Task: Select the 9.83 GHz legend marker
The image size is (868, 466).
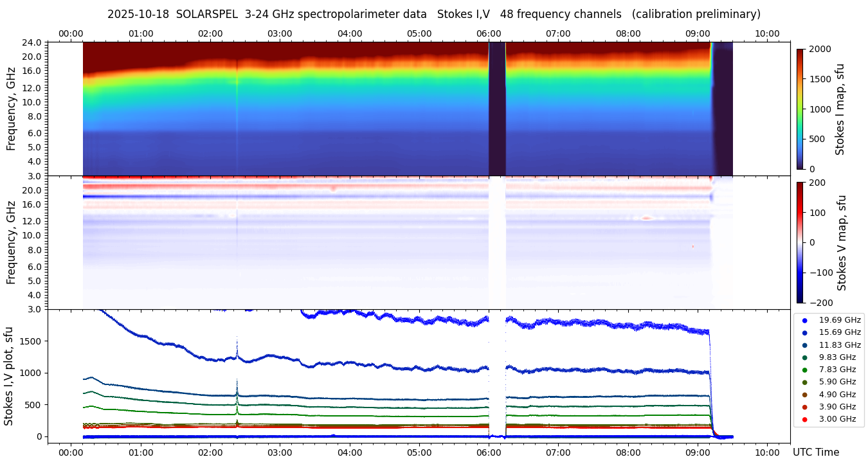Action: [804, 357]
